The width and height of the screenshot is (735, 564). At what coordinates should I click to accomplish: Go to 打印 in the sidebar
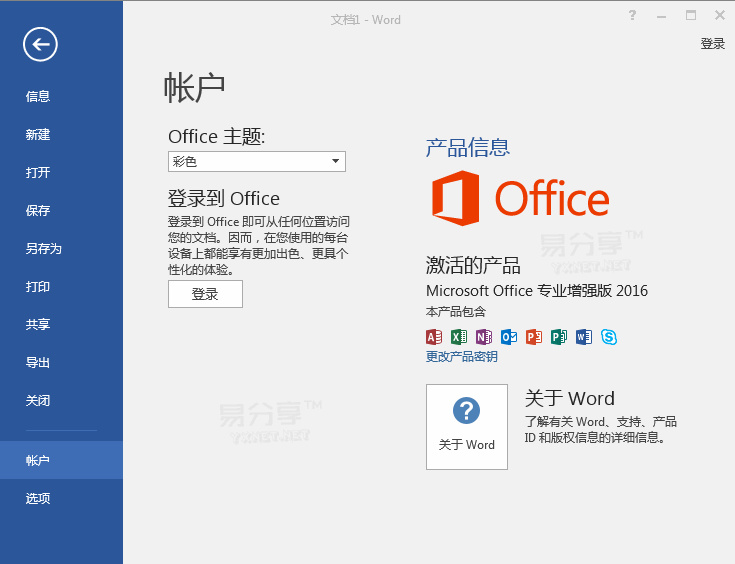pos(38,286)
